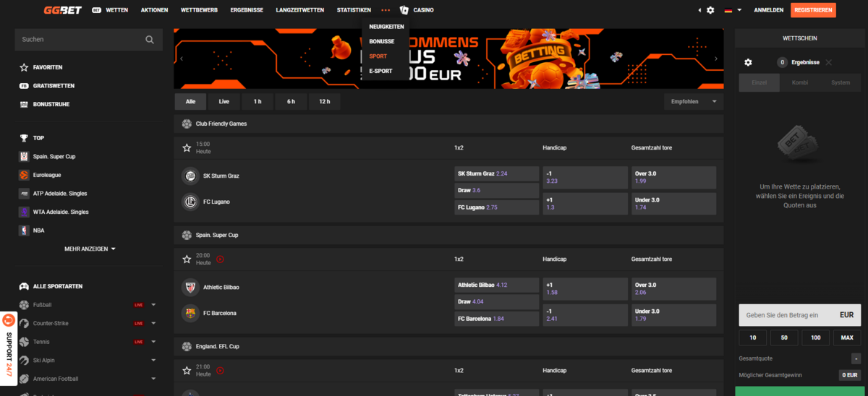Select the 12 h time filter

point(325,102)
